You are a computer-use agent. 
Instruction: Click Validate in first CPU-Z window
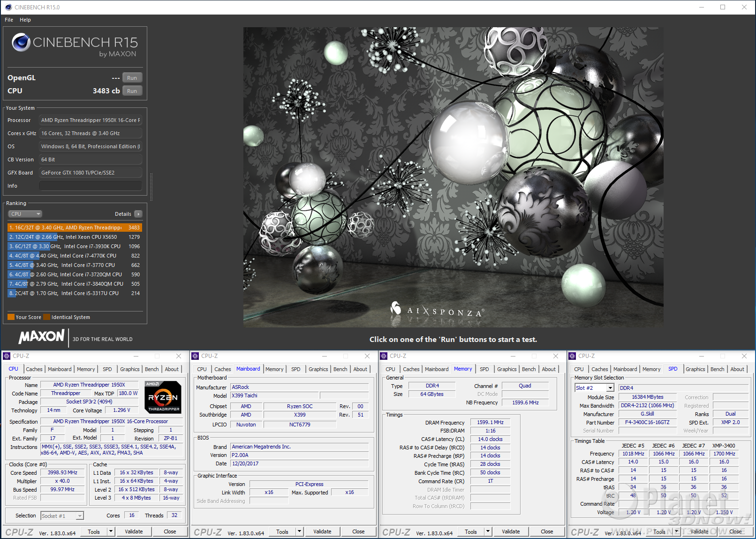pos(134,531)
